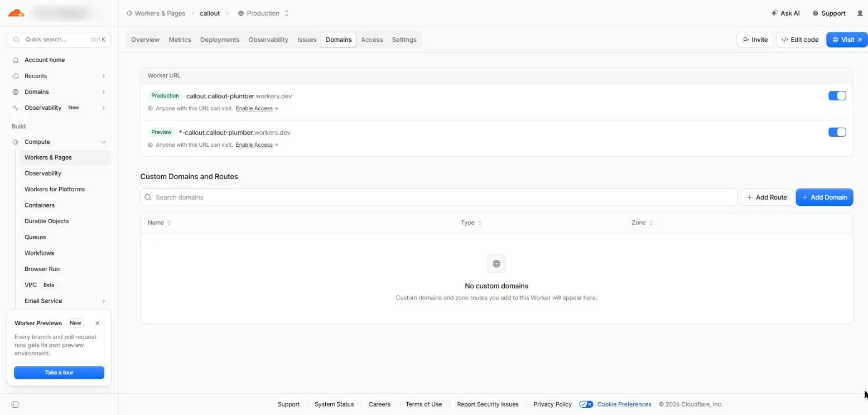This screenshot has height=415, width=868.
Task: Open the user profile icon
Action: coord(859,13)
